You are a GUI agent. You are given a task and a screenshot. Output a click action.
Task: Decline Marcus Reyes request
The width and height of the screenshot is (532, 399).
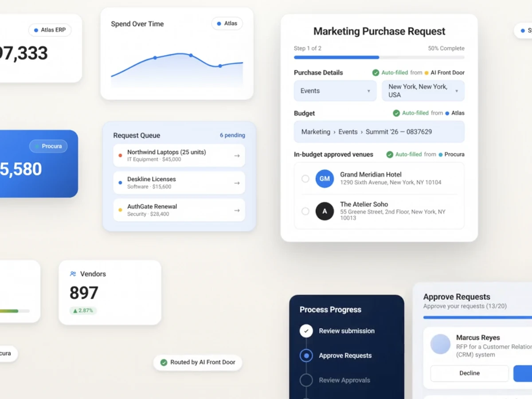[469, 373]
